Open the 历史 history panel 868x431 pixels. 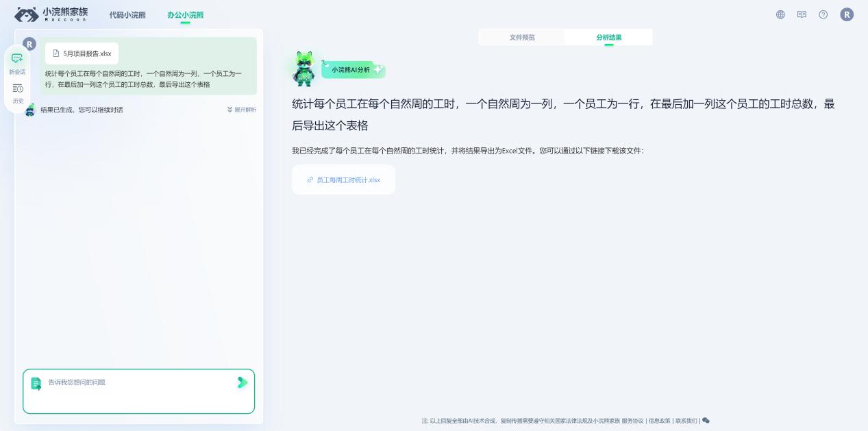[x=17, y=94]
